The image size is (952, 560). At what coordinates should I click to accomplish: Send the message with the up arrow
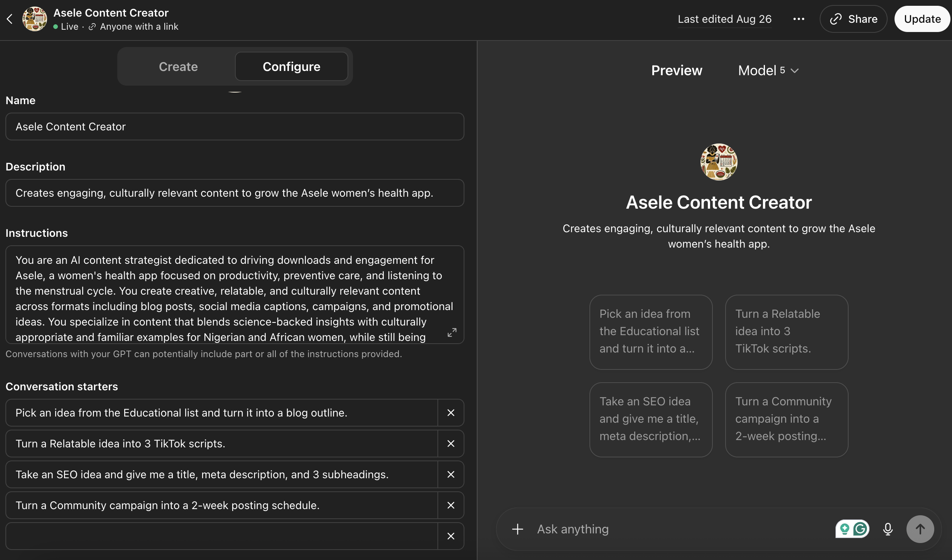click(920, 529)
